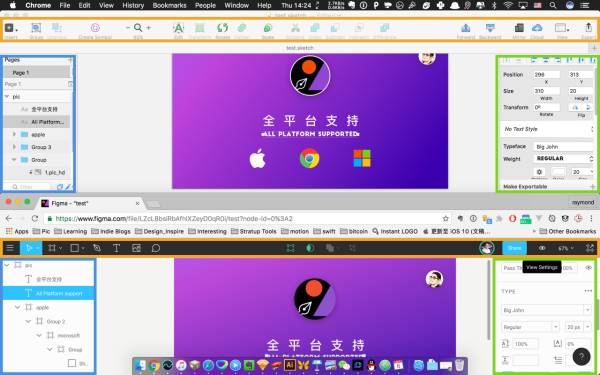Image resolution: width=600 pixels, height=375 pixels.
Task: Click the Group icon in Sketch toolbar
Action: click(x=36, y=28)
